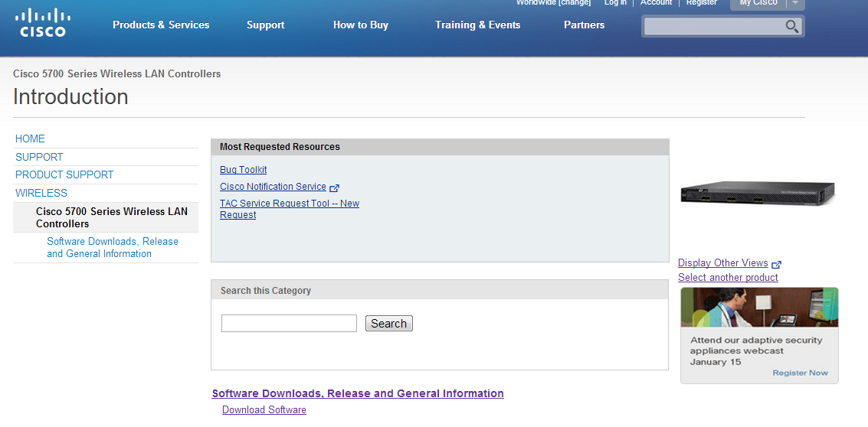The image size is (868, 427).
Task: Open TAC Service Request Tool -- New Request
Action: click(290, 209)
